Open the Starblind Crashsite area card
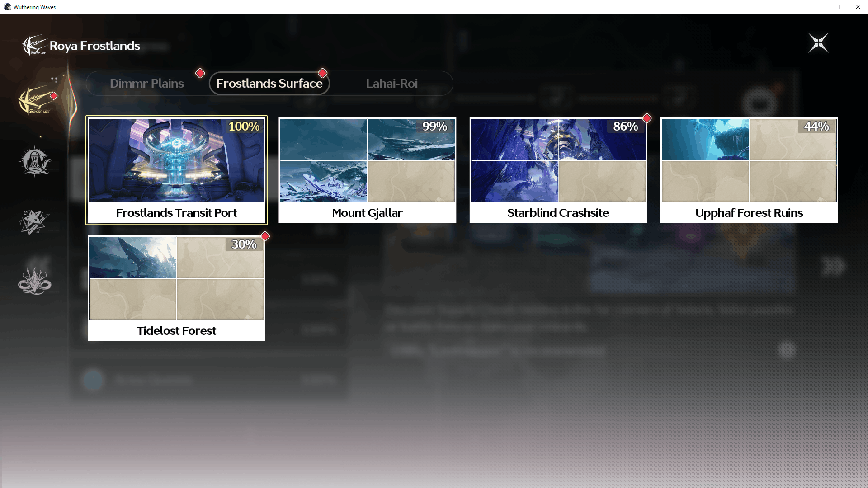868x488 pixels. (x=558, y=170)
